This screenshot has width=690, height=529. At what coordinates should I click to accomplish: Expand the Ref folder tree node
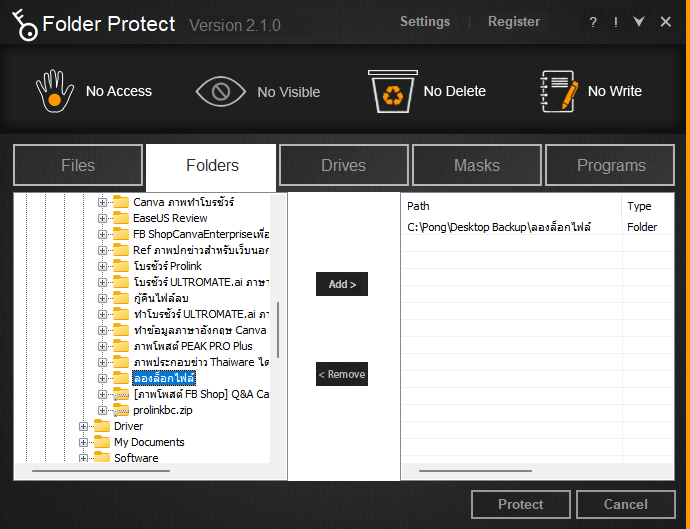point(102,250)
